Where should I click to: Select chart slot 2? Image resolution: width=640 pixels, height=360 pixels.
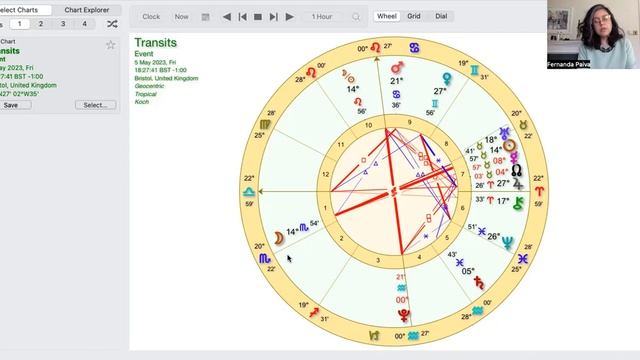pos(41,24)
